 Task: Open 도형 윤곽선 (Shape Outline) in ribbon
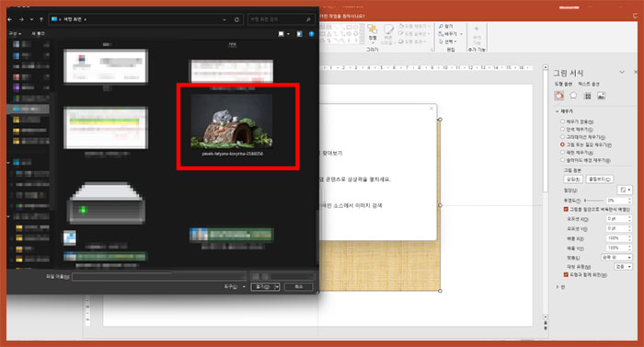pyautogui.click(x=414, y=34)
